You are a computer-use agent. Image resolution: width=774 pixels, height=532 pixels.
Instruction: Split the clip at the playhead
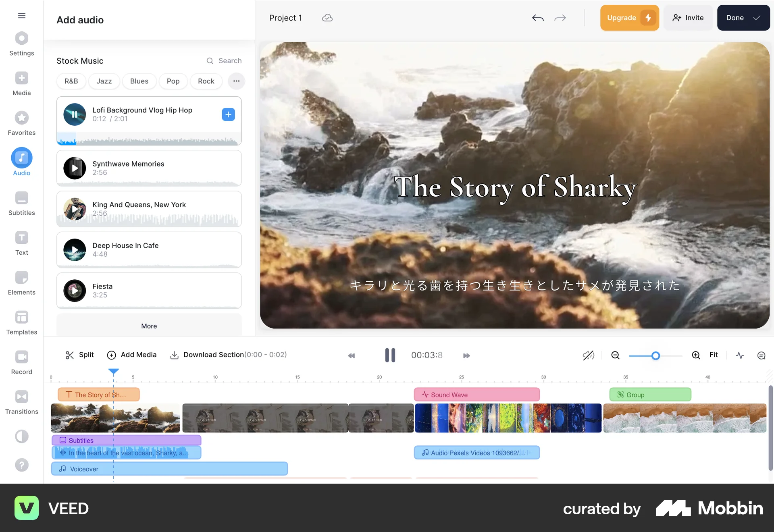tap(79, 355)
